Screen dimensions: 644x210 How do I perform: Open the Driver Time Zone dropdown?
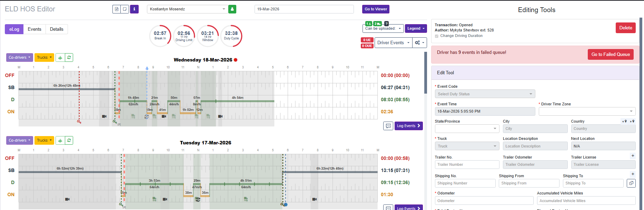tap(587, 111)
